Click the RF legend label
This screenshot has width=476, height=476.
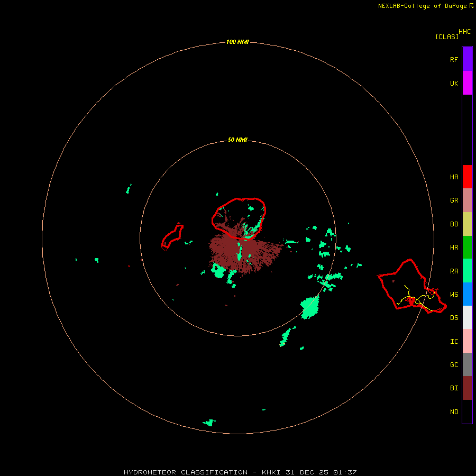(x=454, y=59)
